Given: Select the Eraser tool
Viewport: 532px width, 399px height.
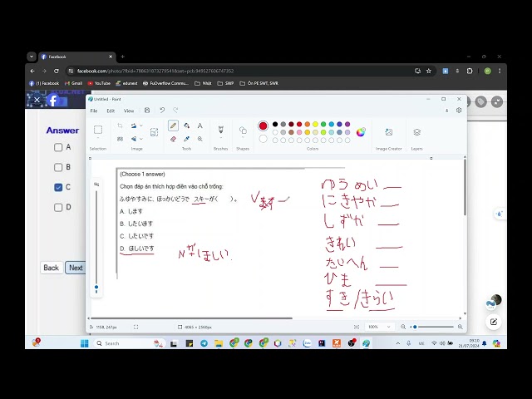Looking at the screenshot, I should [173, 139].
